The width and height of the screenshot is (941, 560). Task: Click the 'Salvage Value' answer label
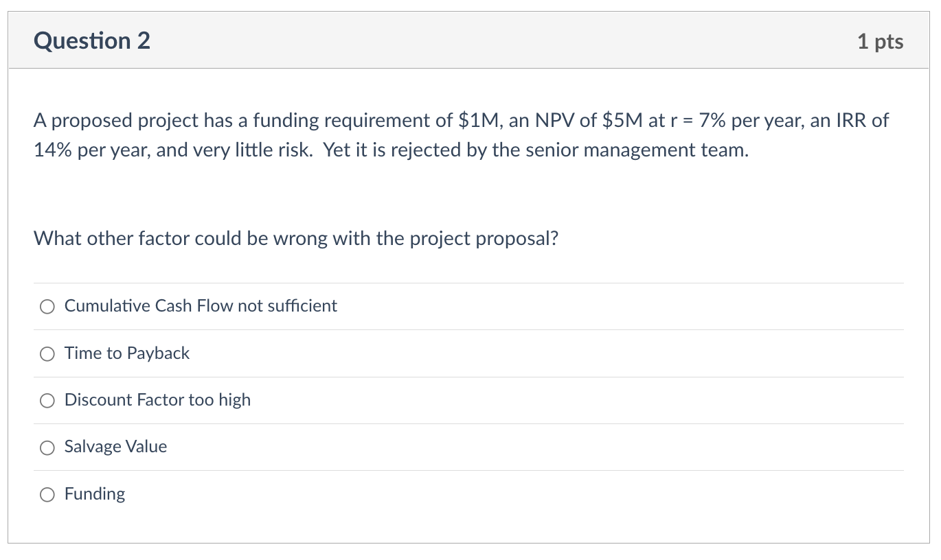[x=115, y=447]
